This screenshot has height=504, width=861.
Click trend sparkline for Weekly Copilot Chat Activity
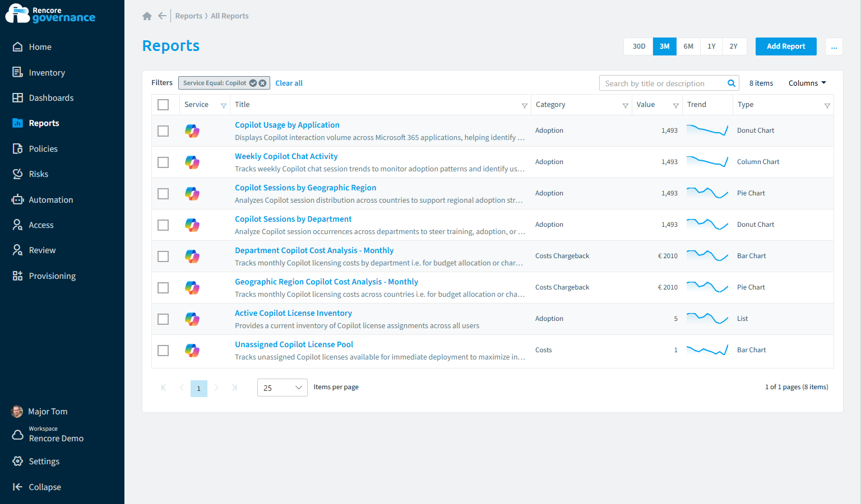click(x=707, y=162)
